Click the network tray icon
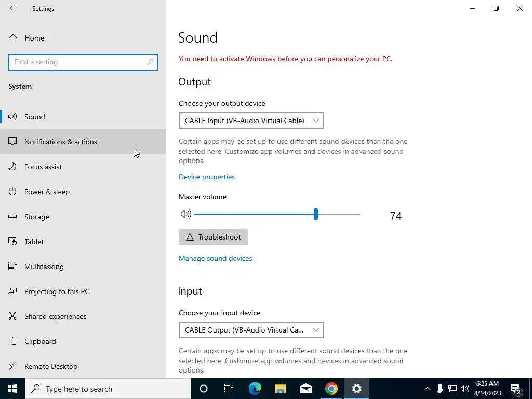This screenshot has width=532, height=399. click(x=453, y=389)
